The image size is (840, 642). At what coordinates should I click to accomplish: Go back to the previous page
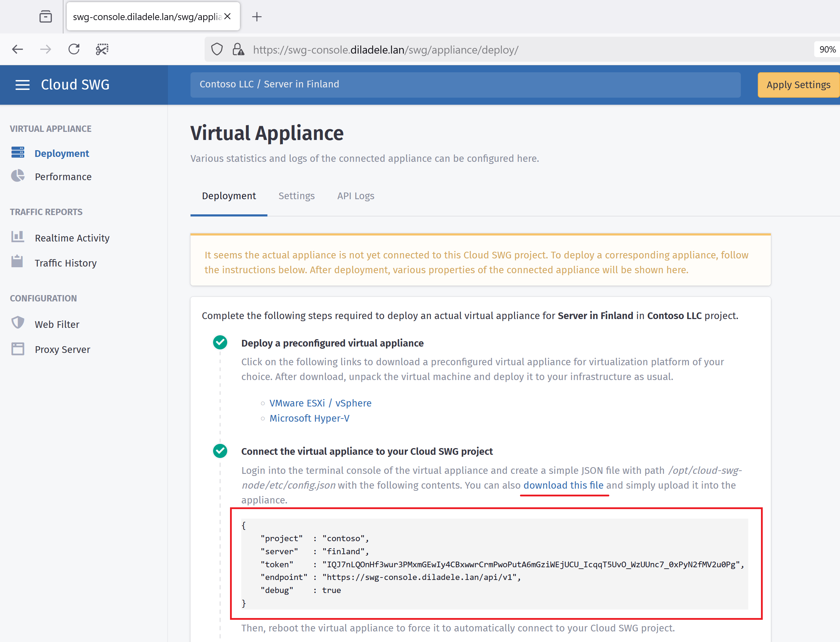[18, 49]
